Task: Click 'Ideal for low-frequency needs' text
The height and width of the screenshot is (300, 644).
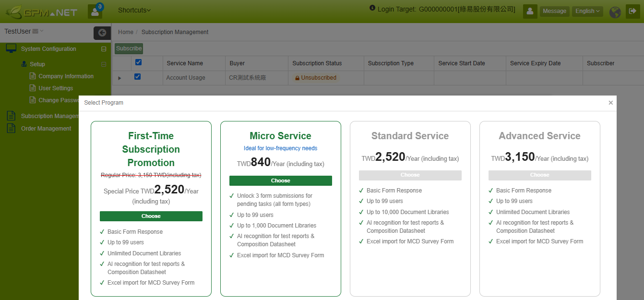Action: (281, 148)
